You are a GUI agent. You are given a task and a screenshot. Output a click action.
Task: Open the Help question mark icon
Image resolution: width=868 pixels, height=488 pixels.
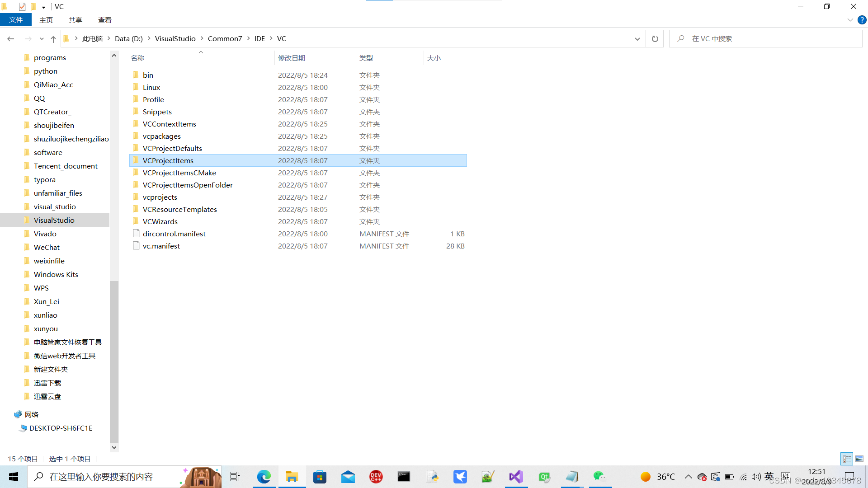tap(862, 20)
